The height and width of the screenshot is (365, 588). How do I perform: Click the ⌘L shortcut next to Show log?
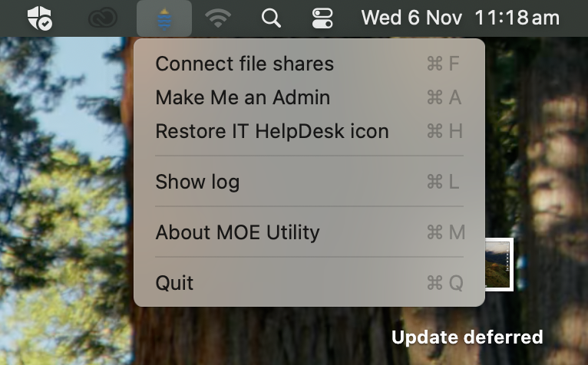(444, 182)
